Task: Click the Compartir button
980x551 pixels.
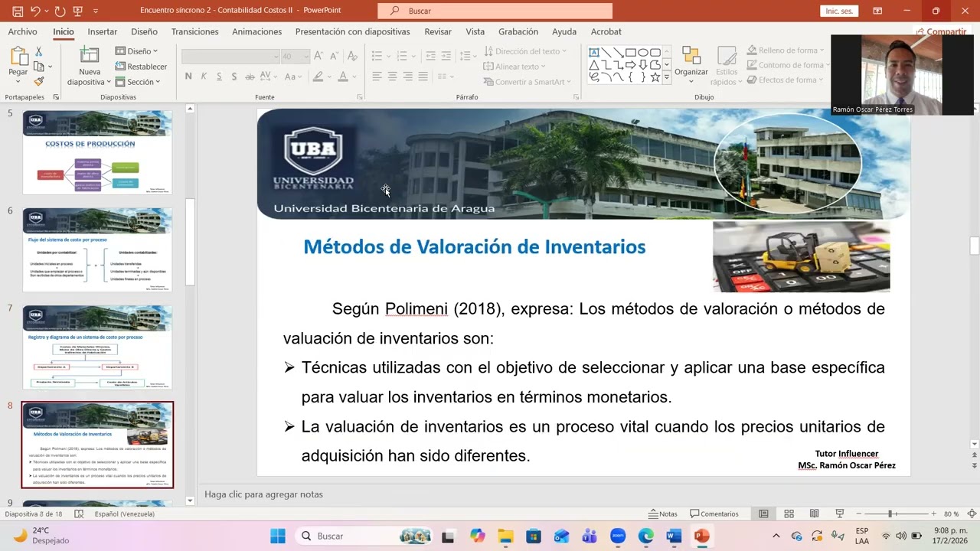Action: [x=941, y=31]
